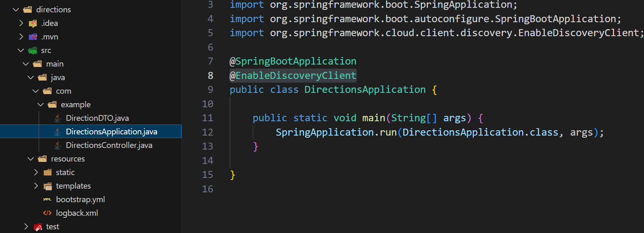Click the .mvn folder icon
Screen dimensions: 644x233
coord(33,37)
